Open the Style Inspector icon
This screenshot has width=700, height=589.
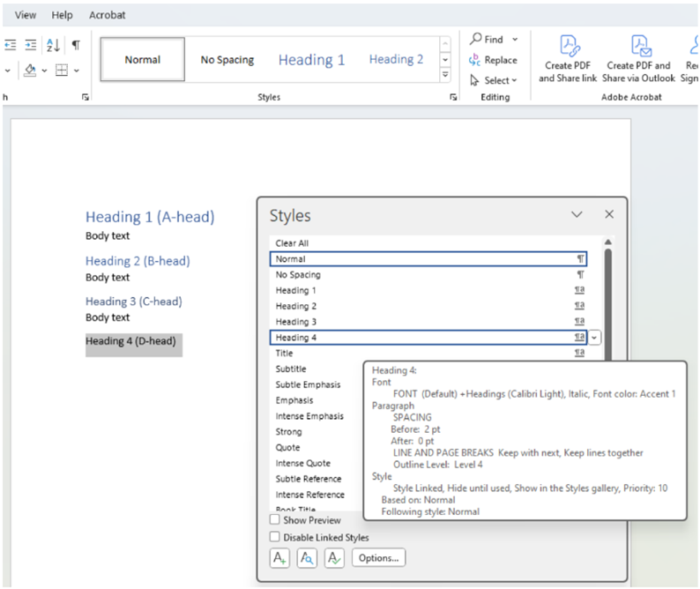(x=307, y=557)
